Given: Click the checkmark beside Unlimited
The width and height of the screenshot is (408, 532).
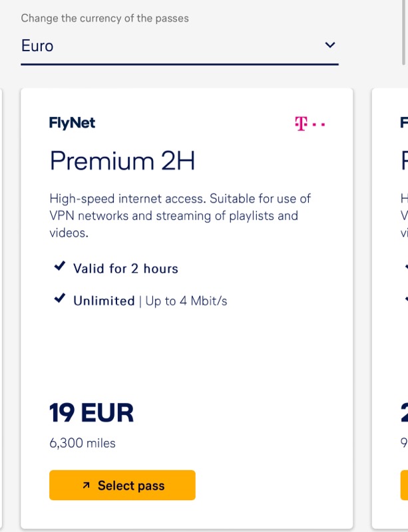Looking at the screenshot, I should tap(60, 298).
